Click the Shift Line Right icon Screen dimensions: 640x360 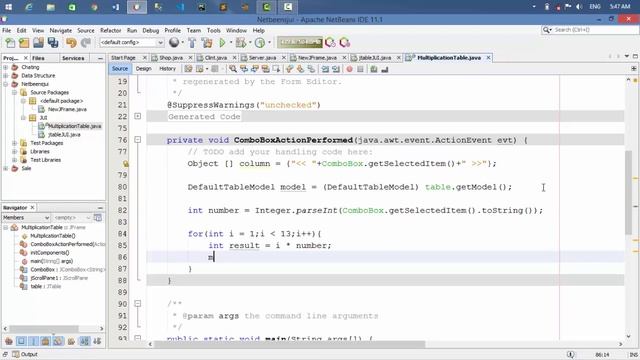[336, 69]
